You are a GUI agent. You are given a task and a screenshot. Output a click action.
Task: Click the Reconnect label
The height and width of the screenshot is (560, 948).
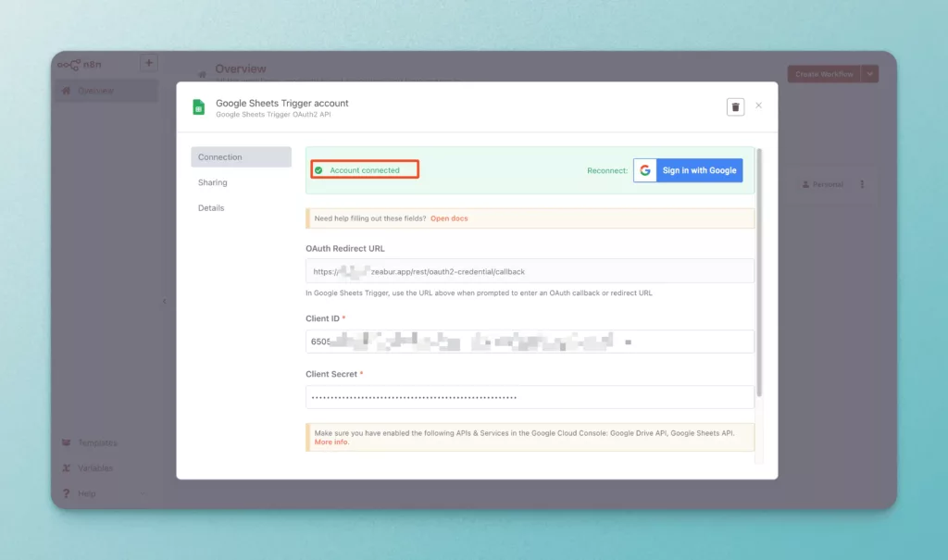tap(607, 170)
